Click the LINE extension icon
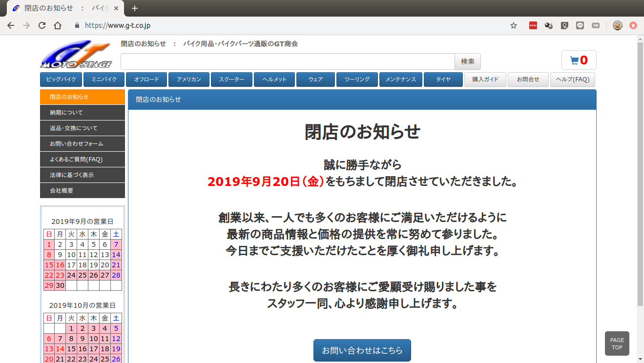 580,25
